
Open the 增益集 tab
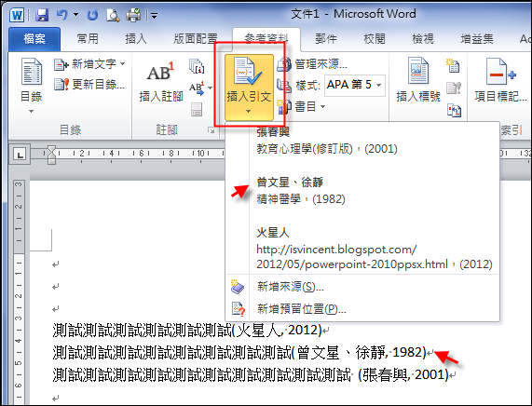(x=477, y=39)
